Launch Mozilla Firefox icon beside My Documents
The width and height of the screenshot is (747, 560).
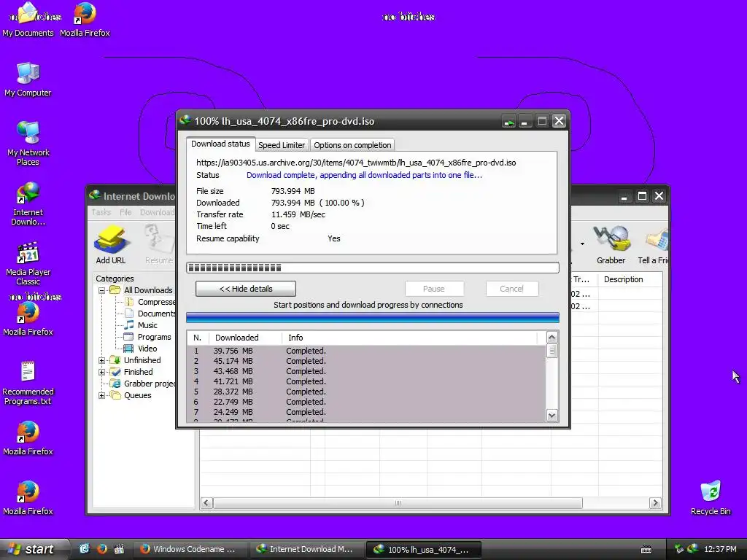[x=85, y=19]
